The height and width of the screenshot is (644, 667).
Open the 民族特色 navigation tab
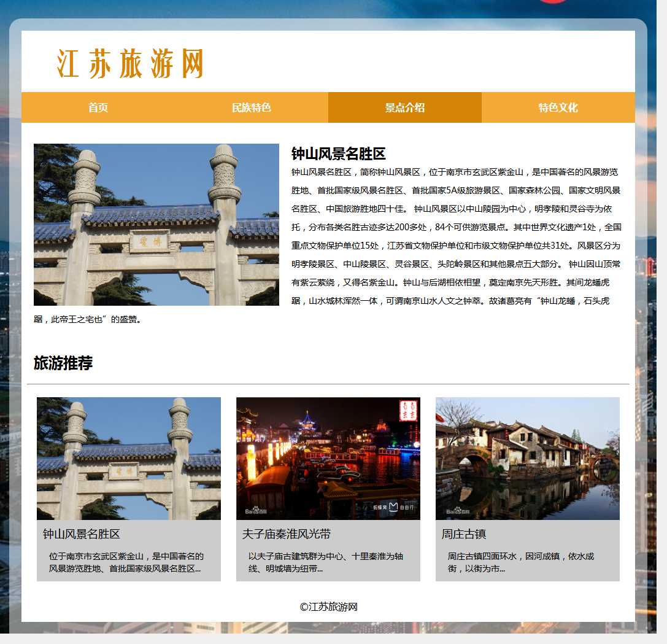click(x=252, y=107)
